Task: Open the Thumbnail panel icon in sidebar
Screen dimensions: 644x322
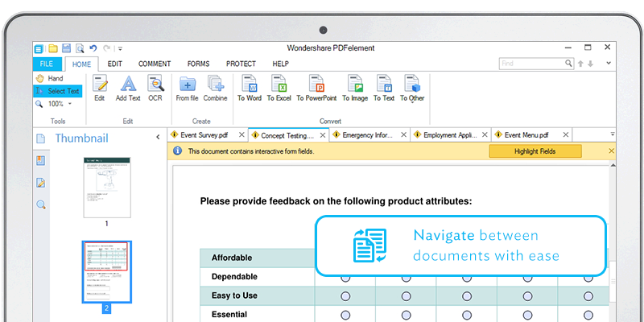Action: pos(41,138)
